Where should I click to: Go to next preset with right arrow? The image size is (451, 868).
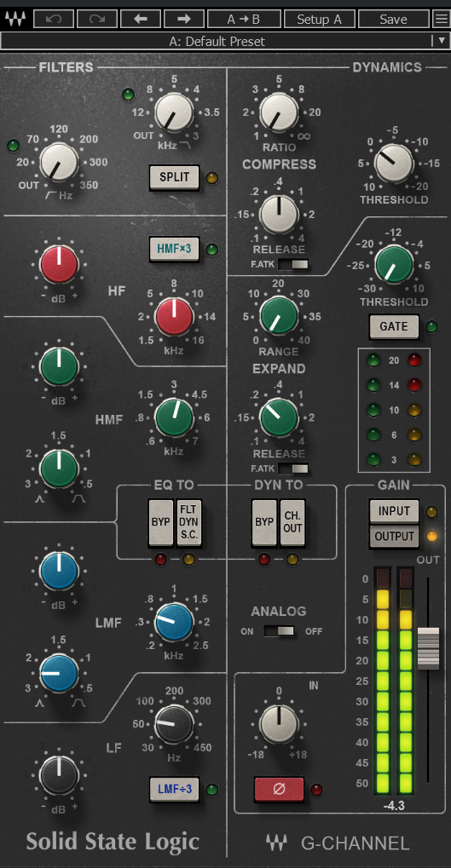pyautogui.click(x=184, y=19)
